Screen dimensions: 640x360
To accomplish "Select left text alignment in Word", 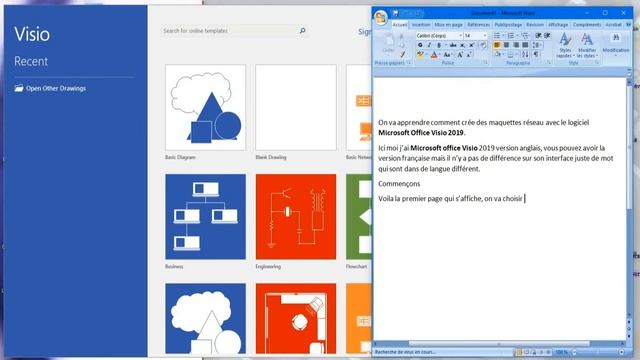I will coord(497,45).
